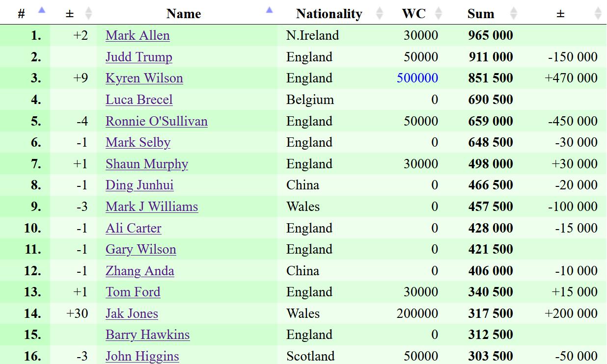Click the Name column header
607x364 pixels.
(183, 14)
